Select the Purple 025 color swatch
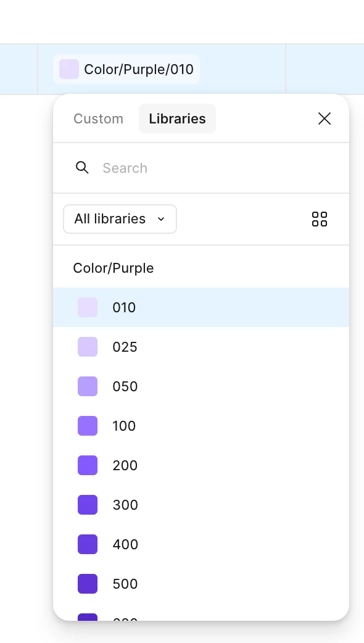Screen dimensions: 364x643 [88, 347]
